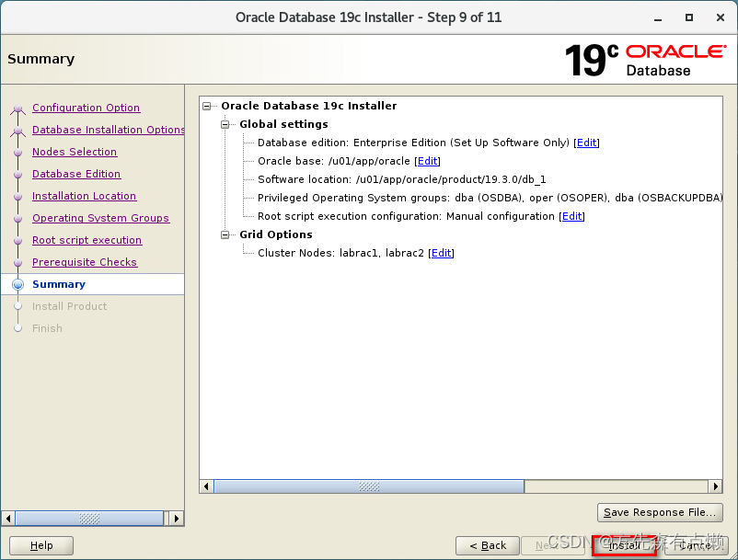Click the Root script execution step marker icon
738x560 pixels.
17,241
